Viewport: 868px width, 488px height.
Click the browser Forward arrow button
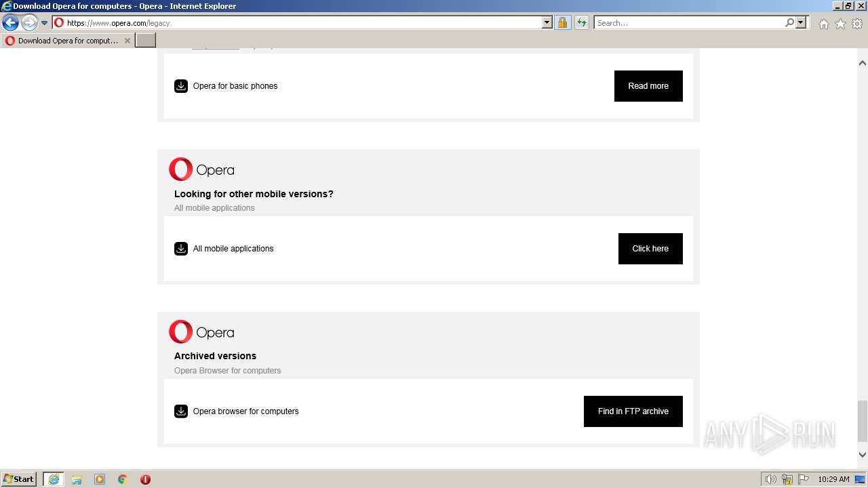tap(29, 23)
